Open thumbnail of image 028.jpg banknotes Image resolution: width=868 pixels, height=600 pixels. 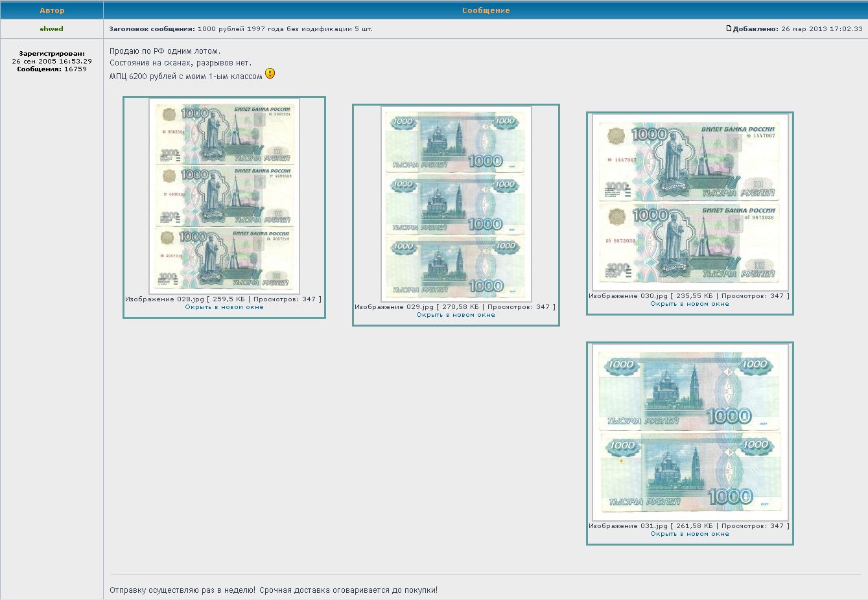[x=224, y=196]
